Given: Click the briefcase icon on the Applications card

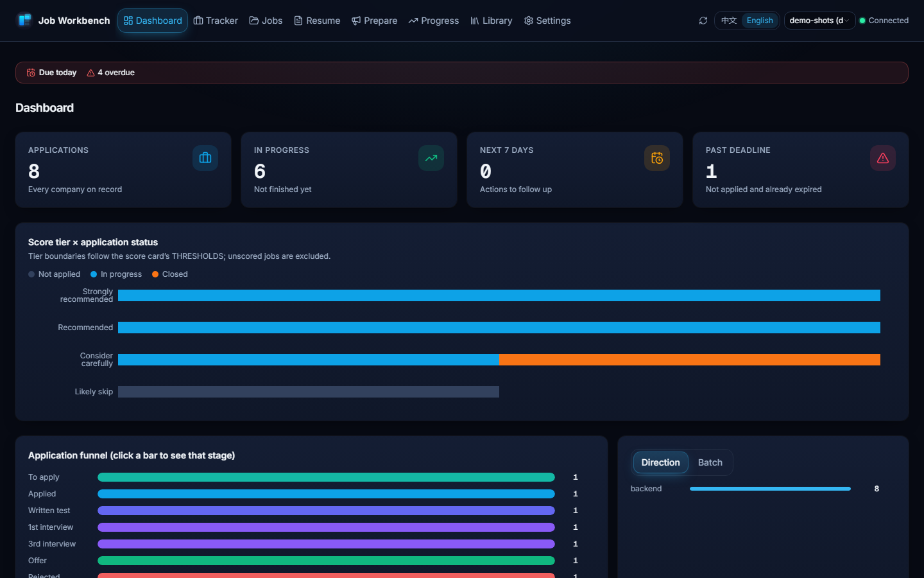Looking at the screenshot, I should pos(205,158).
